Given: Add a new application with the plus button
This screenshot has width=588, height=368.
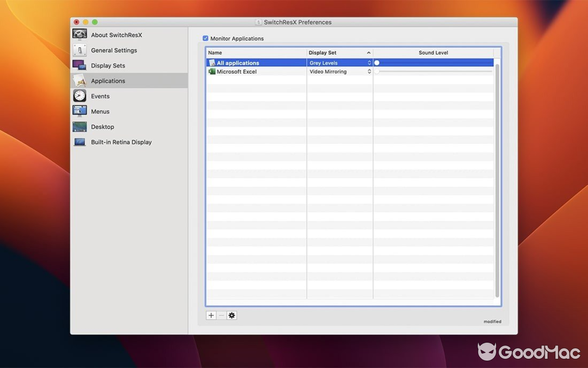Looking at the screenshot, I should 211,315.
